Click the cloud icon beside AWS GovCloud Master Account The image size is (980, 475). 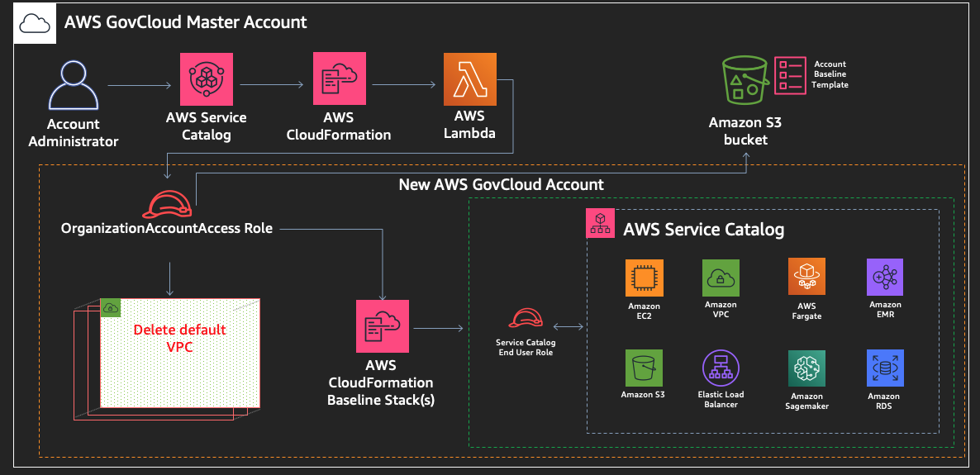pyautogui.click(x=35, y=25)
